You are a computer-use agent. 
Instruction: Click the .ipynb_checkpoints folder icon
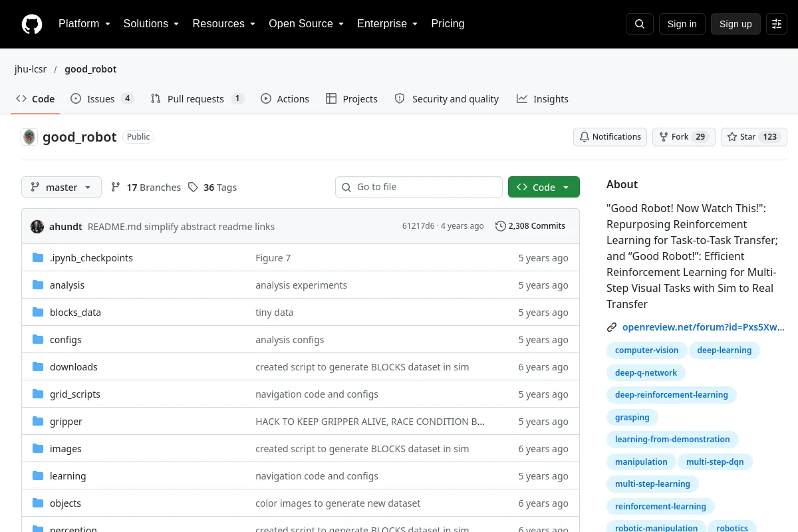click(38, 258)
